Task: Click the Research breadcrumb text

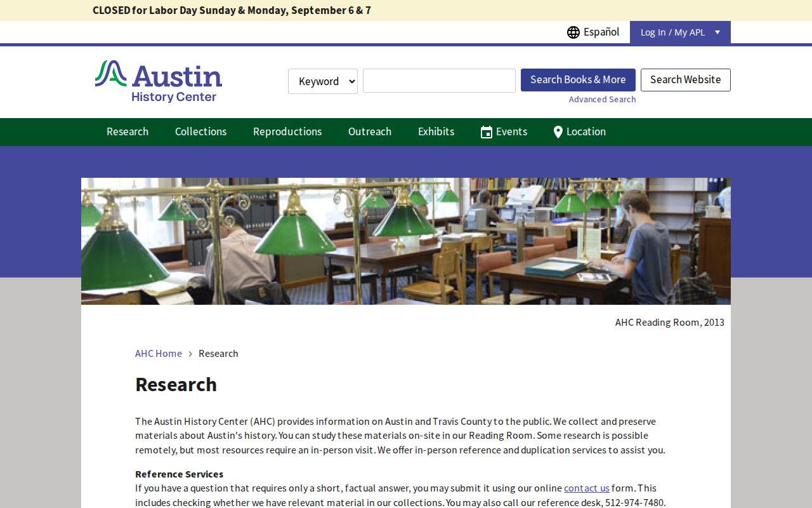Action: (x=218, y=354)
